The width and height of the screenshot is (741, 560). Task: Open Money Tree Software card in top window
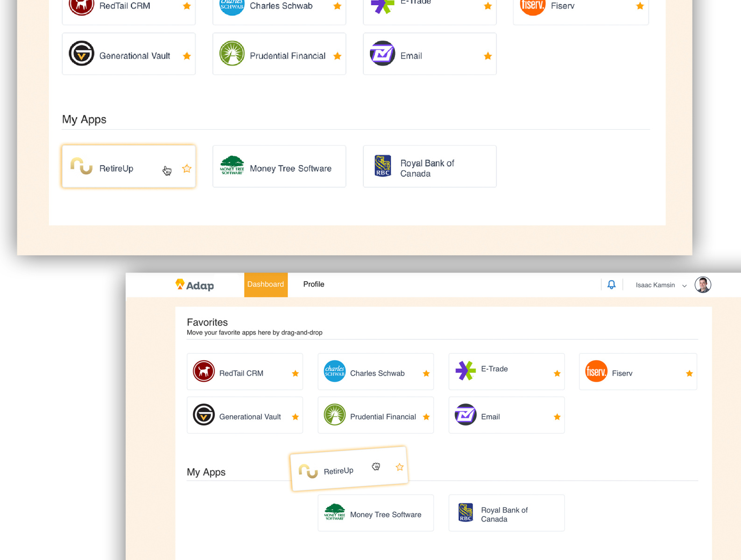[279, 166]
